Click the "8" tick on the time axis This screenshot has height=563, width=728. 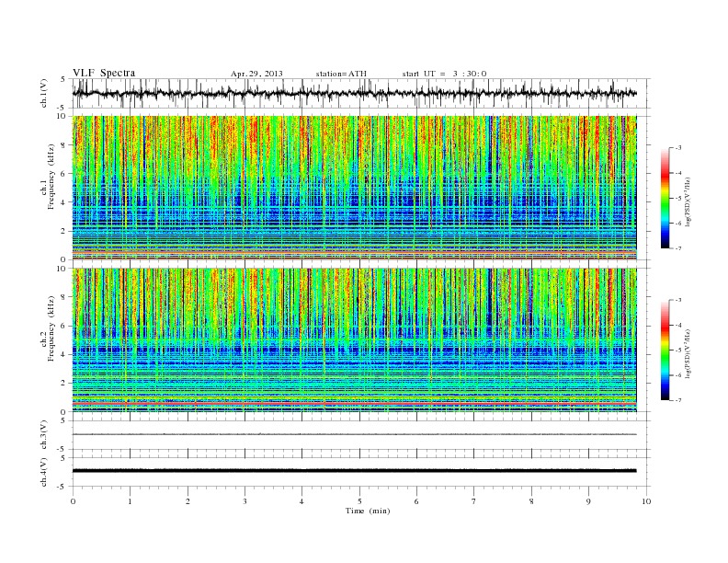tap(531, 501)
